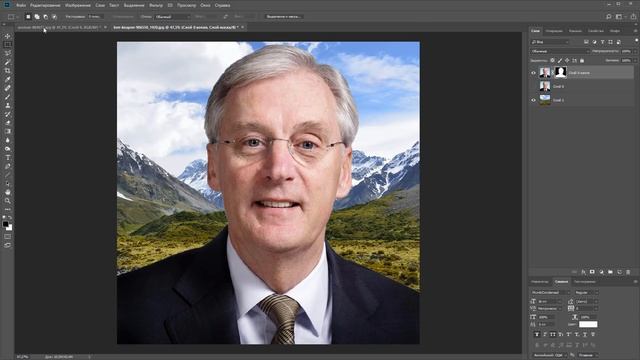Image resolution: width=640 pixels, height=360 pixels.
Task: Select the Crop tool
Action: [7, 71]
